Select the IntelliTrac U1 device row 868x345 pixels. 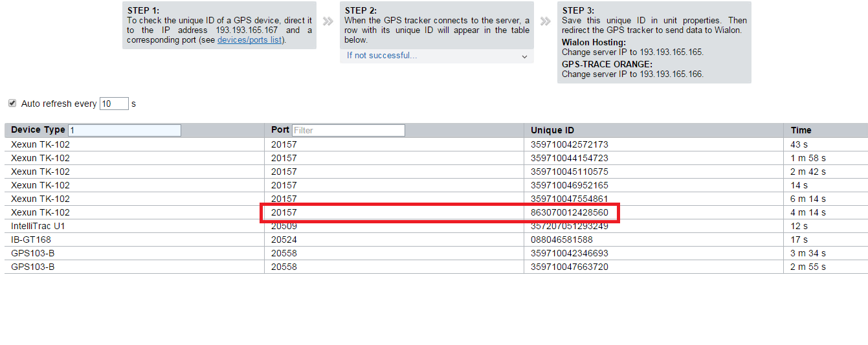click(x=38, y=226)
